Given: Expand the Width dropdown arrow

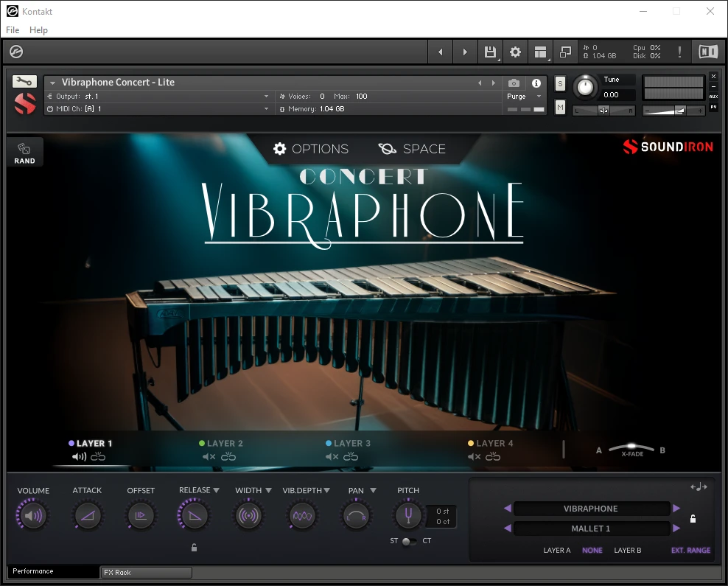Looking at the screenshot, I should [268, 490].
